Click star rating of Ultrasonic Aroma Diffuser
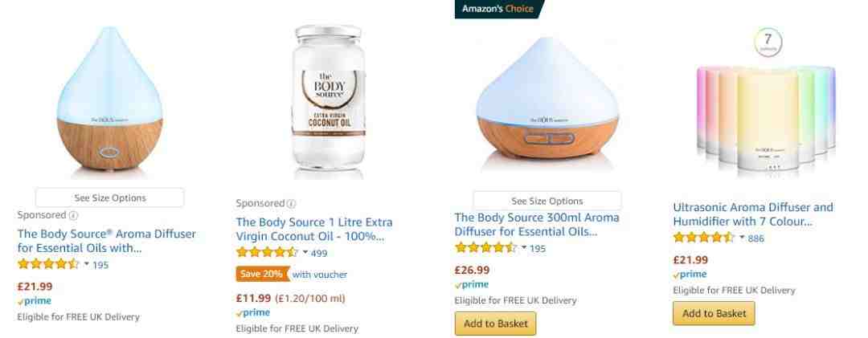Viewport: 868px width, 338px height. (x=703, y=238)
